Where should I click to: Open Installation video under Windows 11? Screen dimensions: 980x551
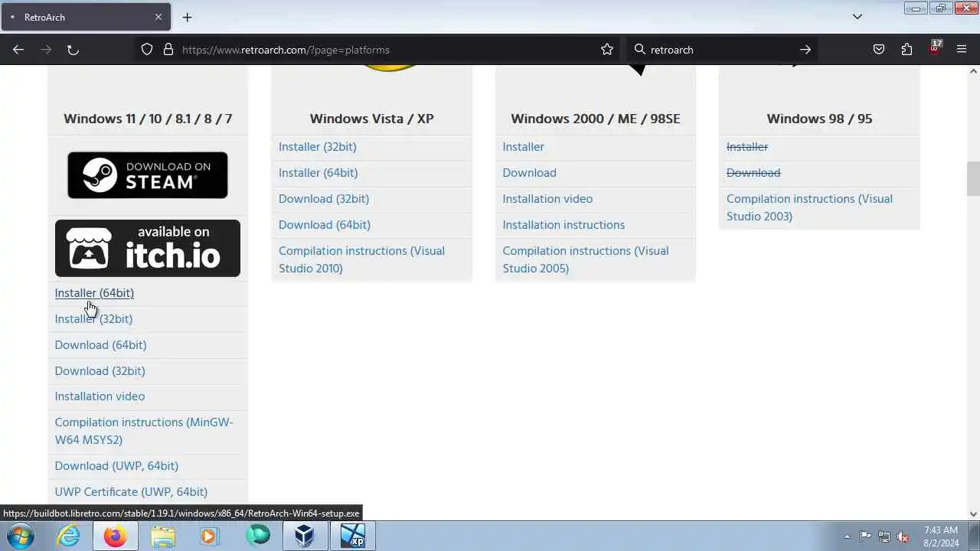click(x=100, y=396)
